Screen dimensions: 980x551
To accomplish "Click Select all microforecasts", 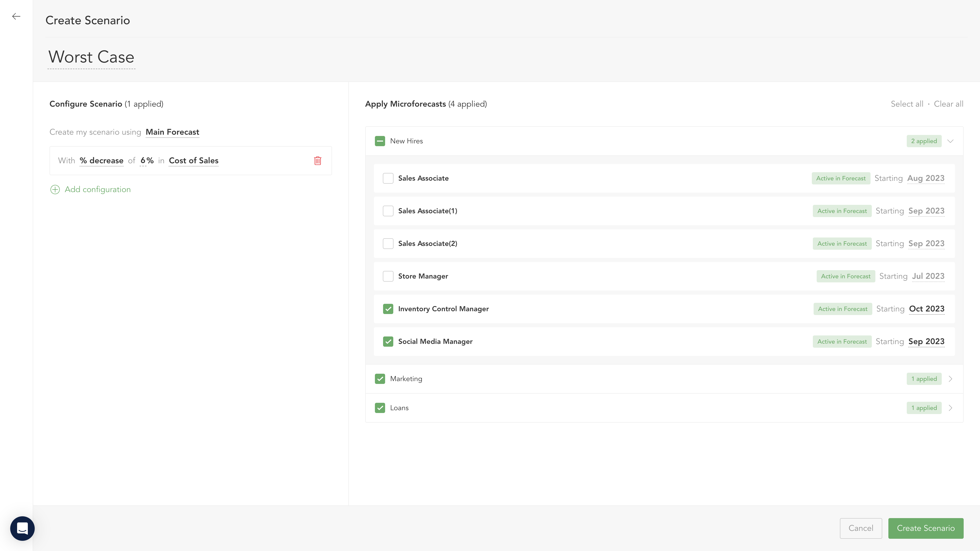I will pos(907,104).
